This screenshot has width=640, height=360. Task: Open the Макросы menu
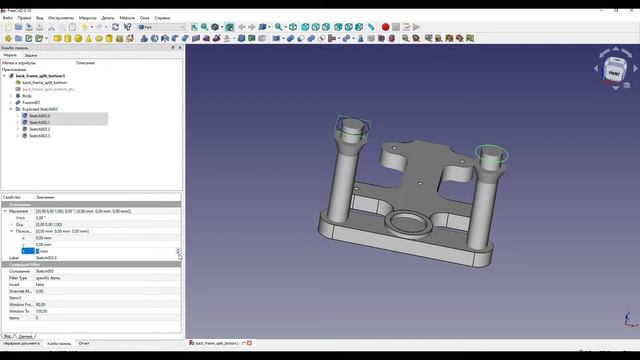pyautogui.click(x=87, y=18)
